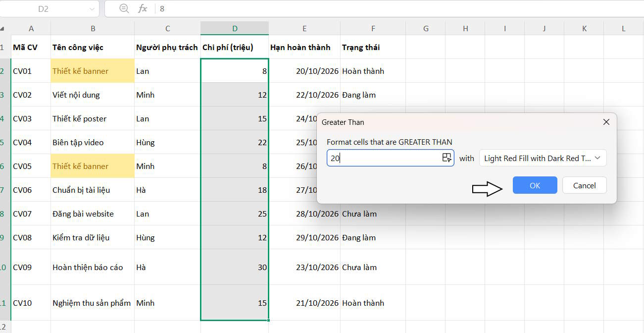Open the Name Box dropdown arrow

(x=92, y=9)
